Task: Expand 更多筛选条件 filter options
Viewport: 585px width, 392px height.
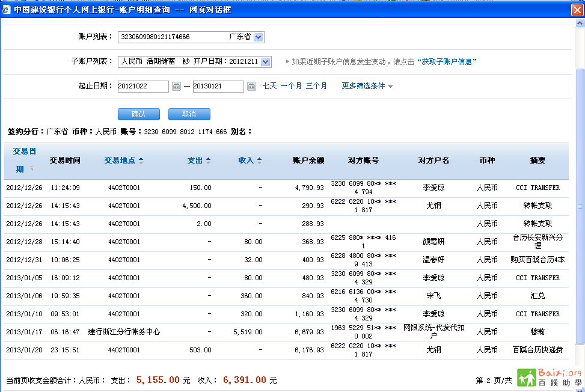Action: click(367, 86)
